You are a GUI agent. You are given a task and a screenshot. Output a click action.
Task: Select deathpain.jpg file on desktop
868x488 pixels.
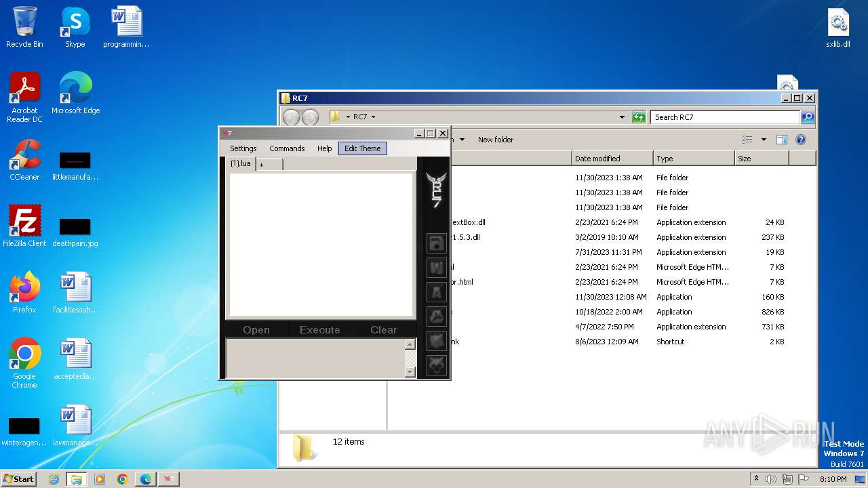point(75,232)
